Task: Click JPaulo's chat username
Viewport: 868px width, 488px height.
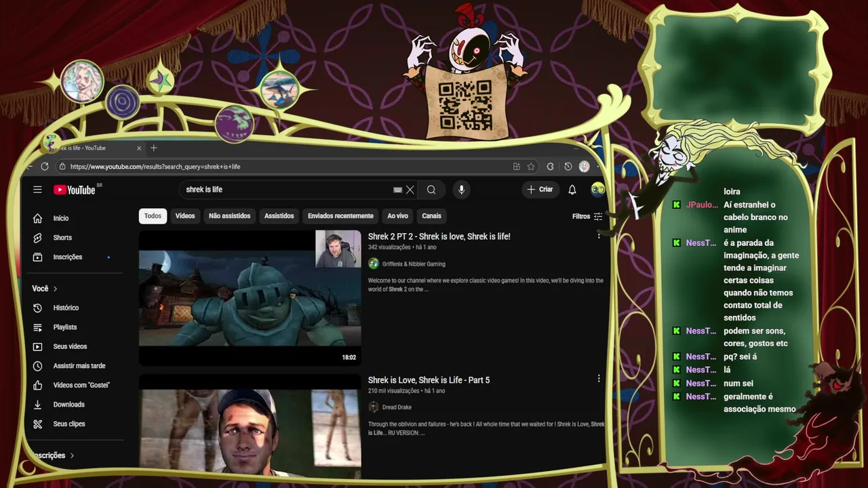Action: pos(702,205)
